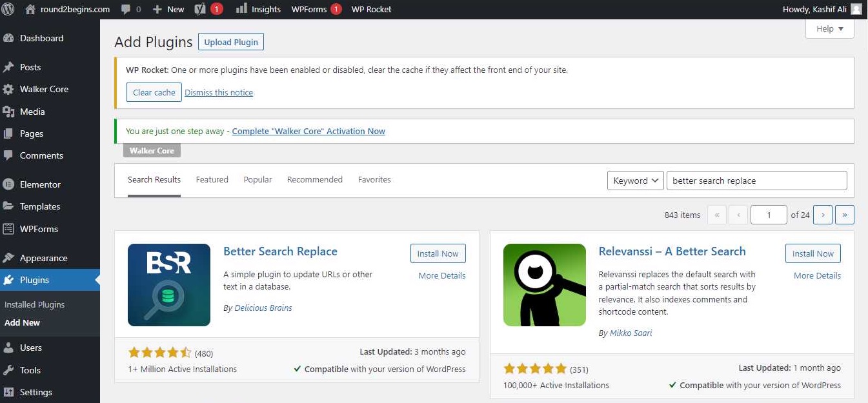Switch to the Featured tab

[212, 180]
